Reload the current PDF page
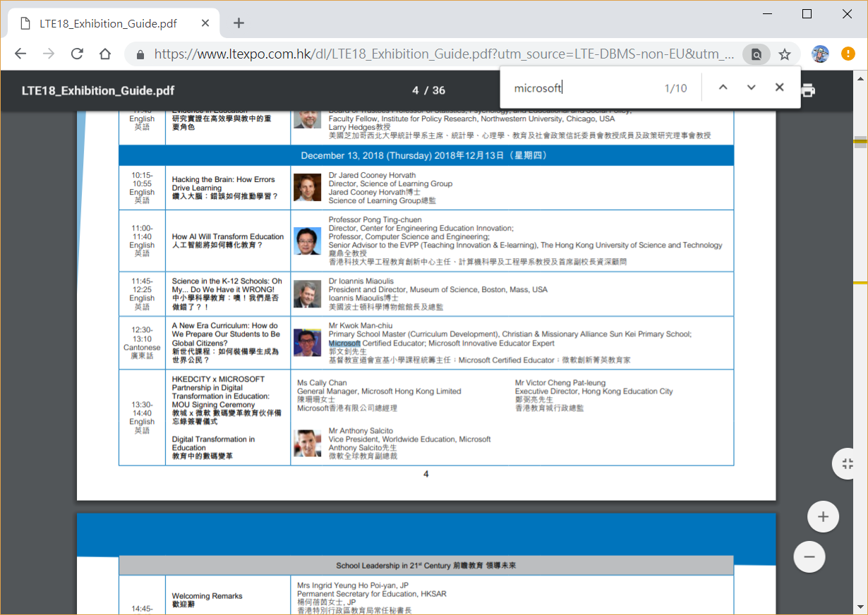The width and height of the screenshot is (868, 615). pyautogui.click(x=77, y=54)
